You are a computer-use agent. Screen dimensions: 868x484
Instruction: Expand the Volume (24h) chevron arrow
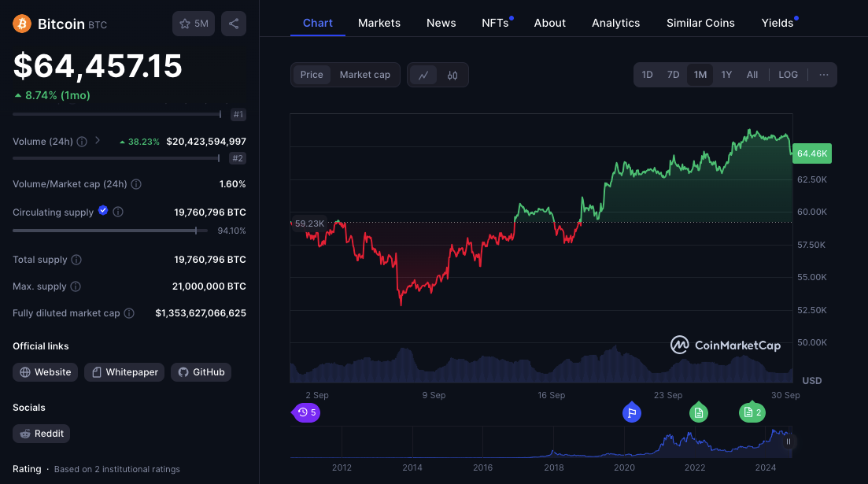pyautogui.click(x=98, y=141)
